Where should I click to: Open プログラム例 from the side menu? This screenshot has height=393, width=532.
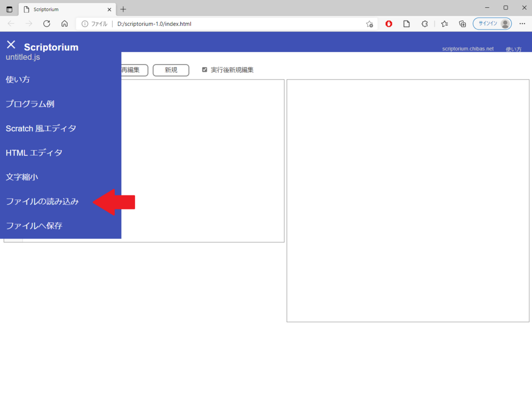coord(30,104)
